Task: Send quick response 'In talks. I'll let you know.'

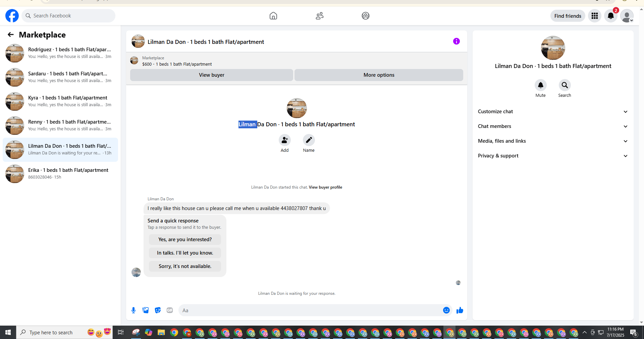Action: pos(185,253)
